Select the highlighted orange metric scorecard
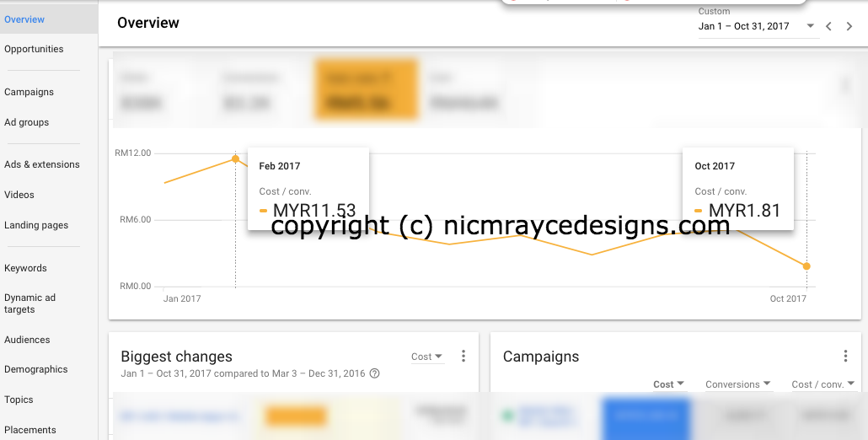 [x=366, y=89]
